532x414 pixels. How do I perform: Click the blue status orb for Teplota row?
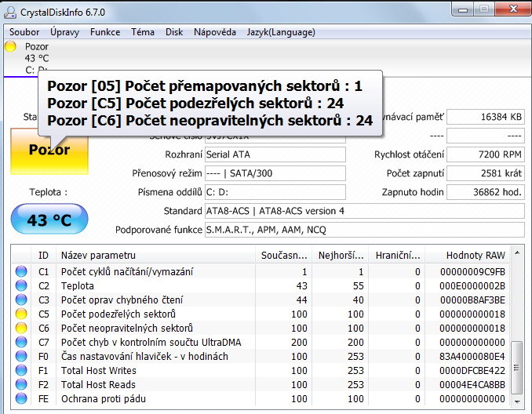(x=22, y=286)
